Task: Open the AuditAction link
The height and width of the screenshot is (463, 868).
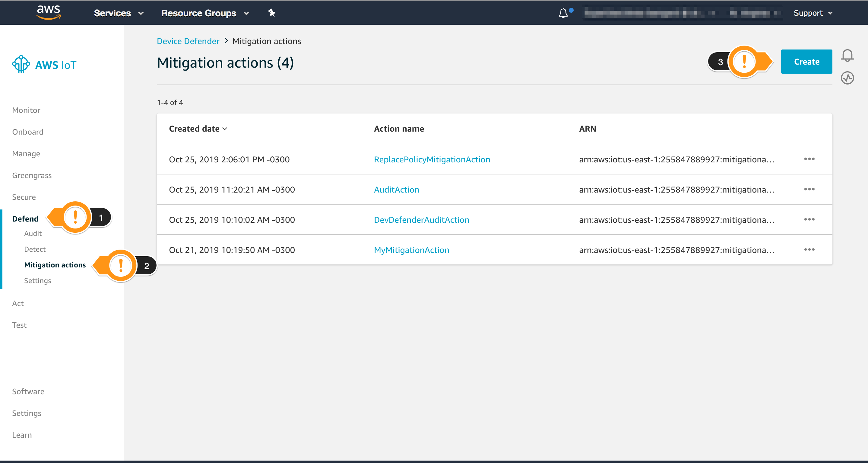Action: [x=396, y=190]
